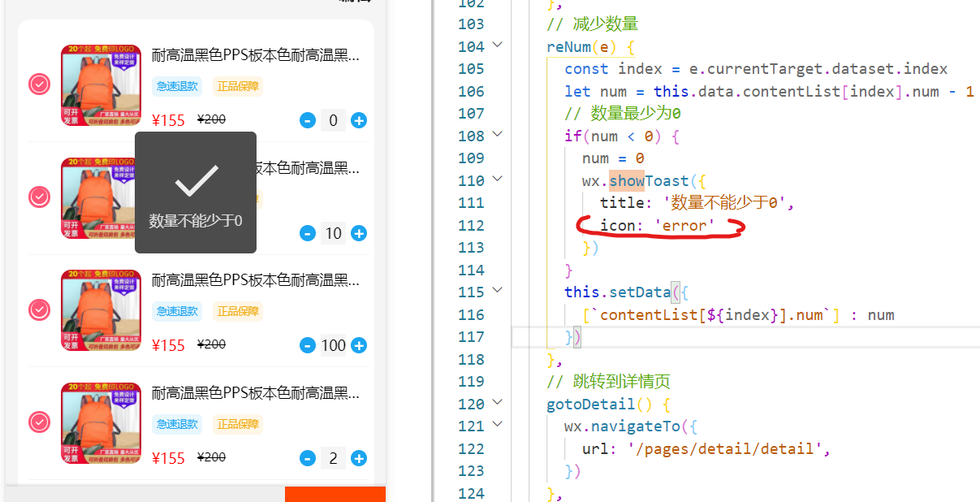
Task: Add one to the quantity shown as 2
Action: (x=359, y=459)
